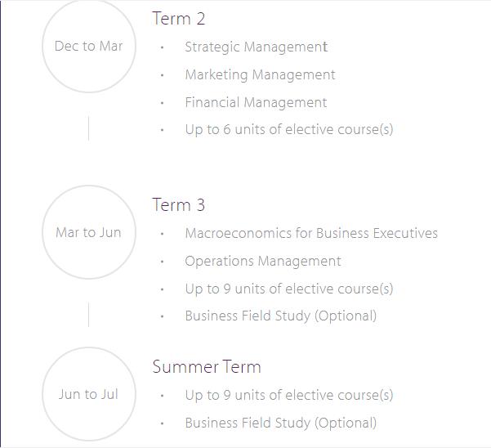The image size is (491, 448).
Task: Click the "Dec to Mar" timeline circle
Action: point(88,46)
